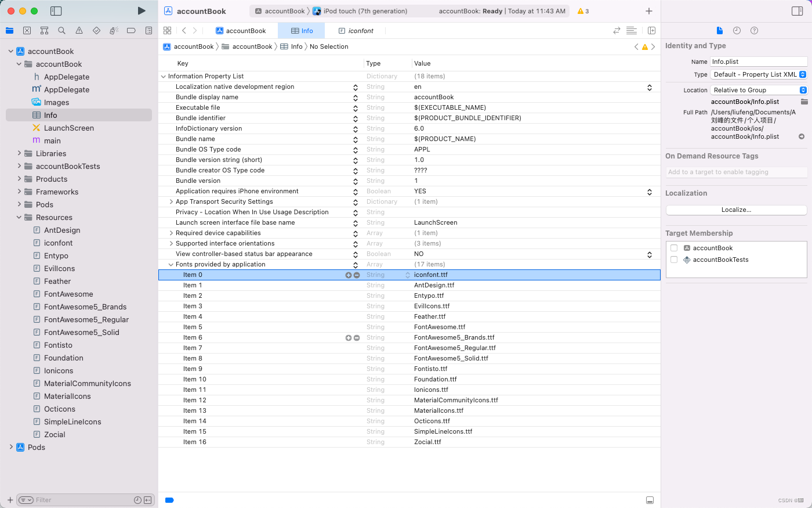This screenshot has height=508, width=812.
Task: Show only source-controlled files filter
Action: 147,500
